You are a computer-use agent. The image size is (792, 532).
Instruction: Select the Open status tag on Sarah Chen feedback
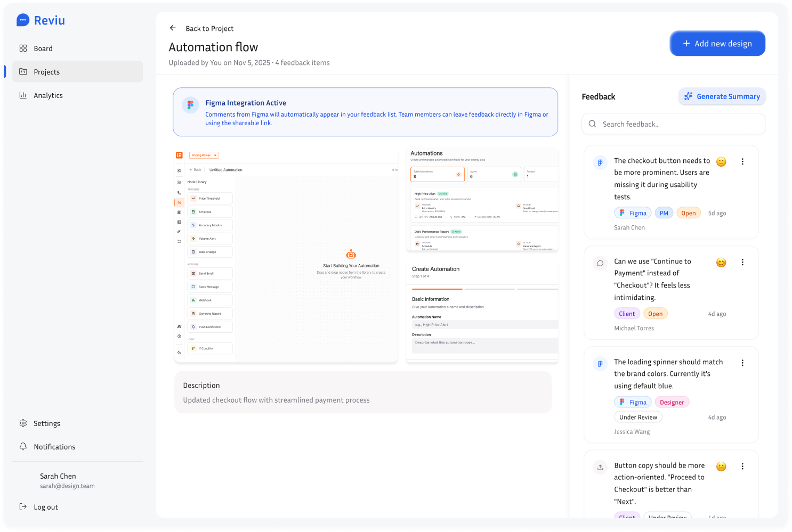(688, 213)
